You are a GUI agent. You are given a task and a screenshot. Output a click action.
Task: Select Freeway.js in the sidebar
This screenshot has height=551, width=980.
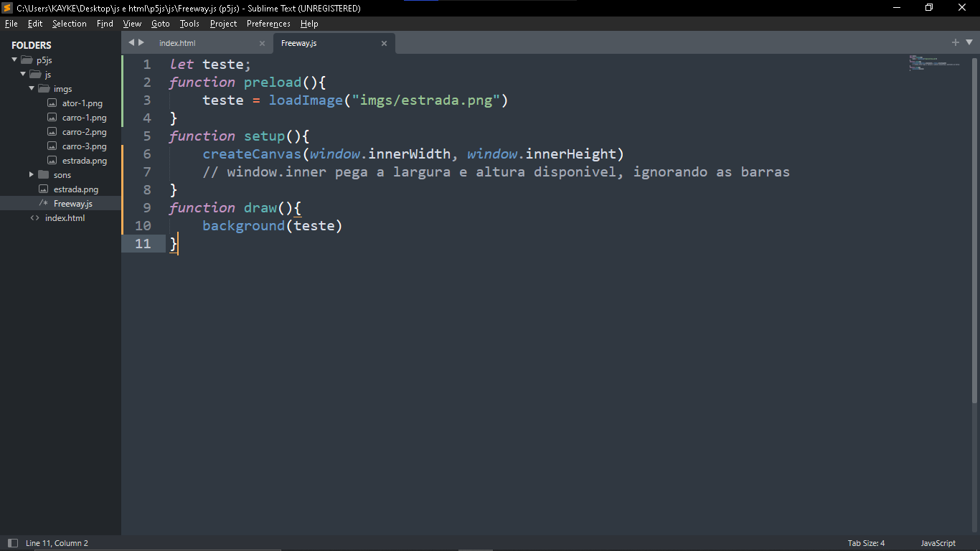(x=72, y=204)
